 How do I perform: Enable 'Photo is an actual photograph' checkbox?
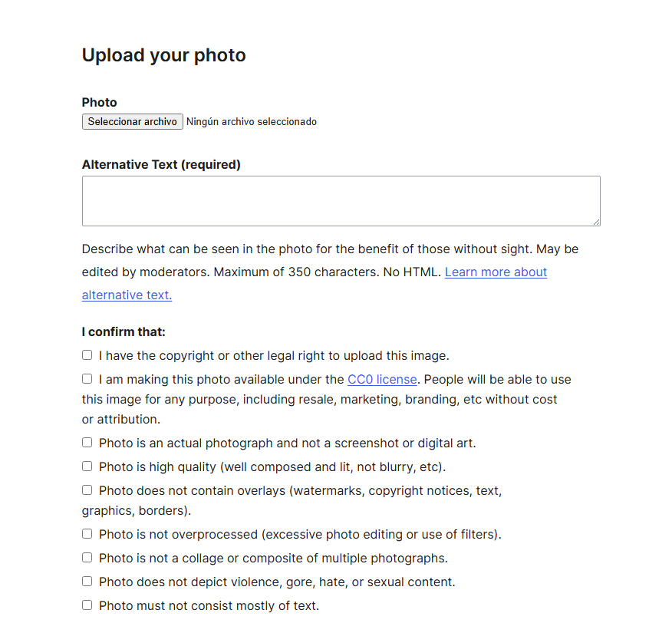click(x=87, y=443)
